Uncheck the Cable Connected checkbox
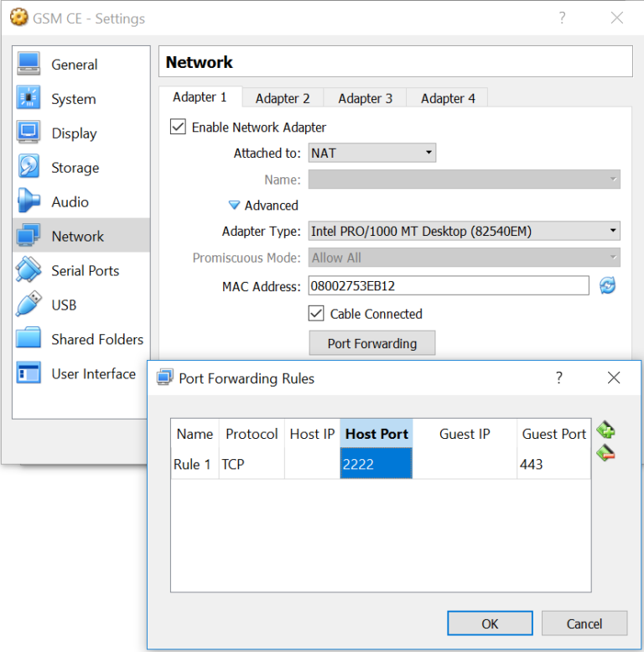The height and width of the screenshot is (652, 644). (x=316, y=314)
